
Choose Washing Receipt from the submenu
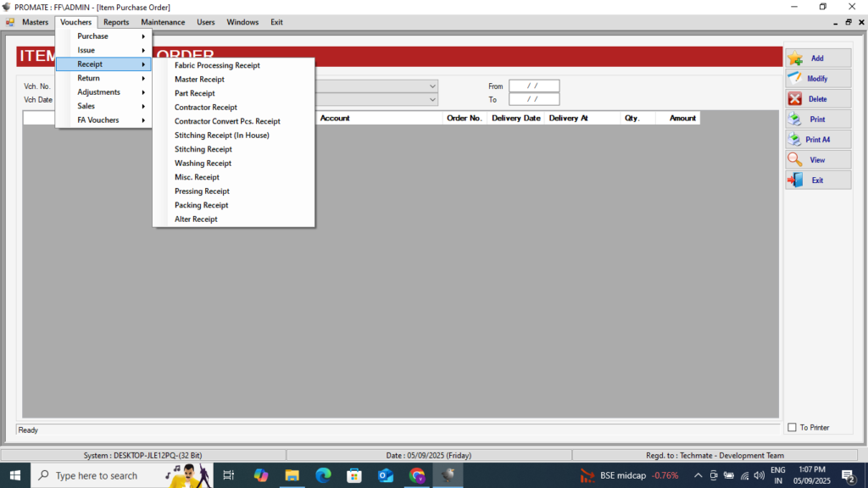(203, 164)
